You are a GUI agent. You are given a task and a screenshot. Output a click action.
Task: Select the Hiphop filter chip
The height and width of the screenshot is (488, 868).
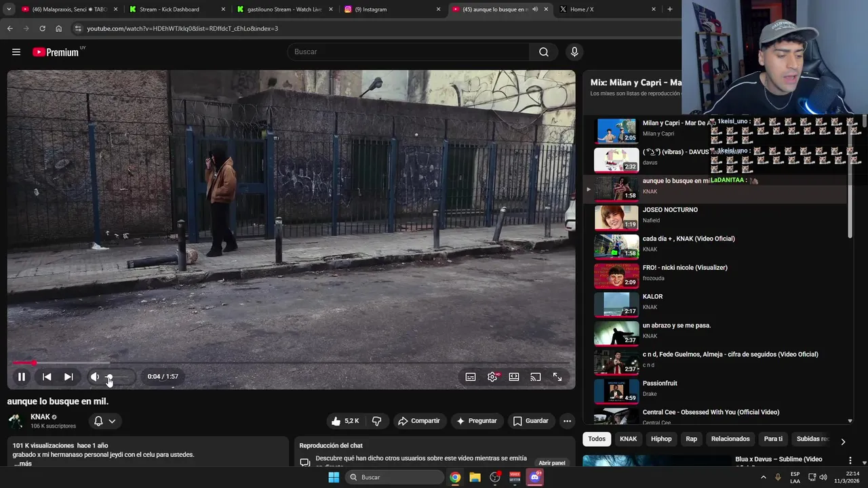pos(661,439)
